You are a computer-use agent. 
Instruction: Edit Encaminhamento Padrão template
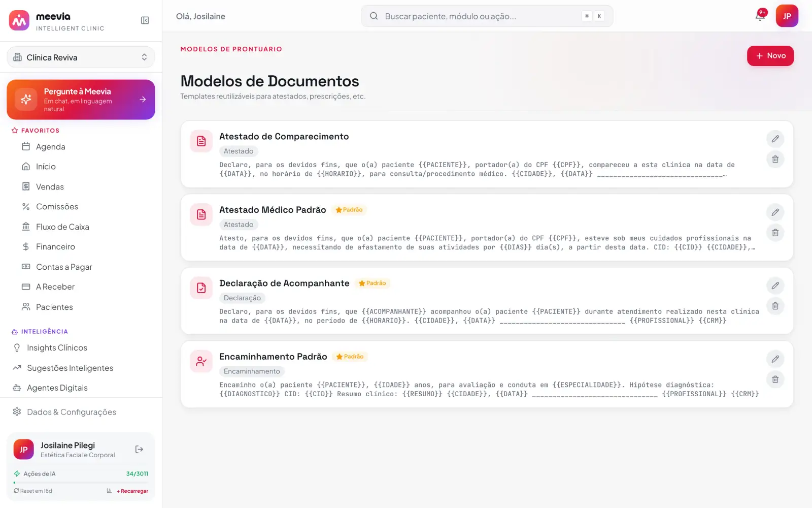775,359
